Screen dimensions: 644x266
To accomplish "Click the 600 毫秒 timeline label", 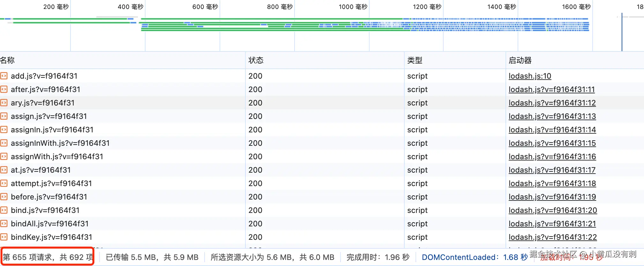I will [x=205, y=7].
